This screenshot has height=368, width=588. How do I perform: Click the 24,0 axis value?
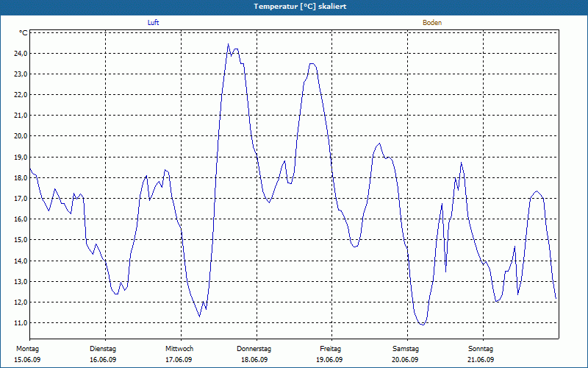point(21,54)
